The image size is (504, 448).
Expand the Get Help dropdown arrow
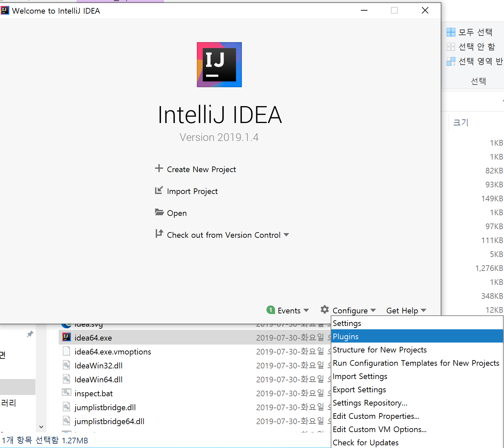pos(423,310)
